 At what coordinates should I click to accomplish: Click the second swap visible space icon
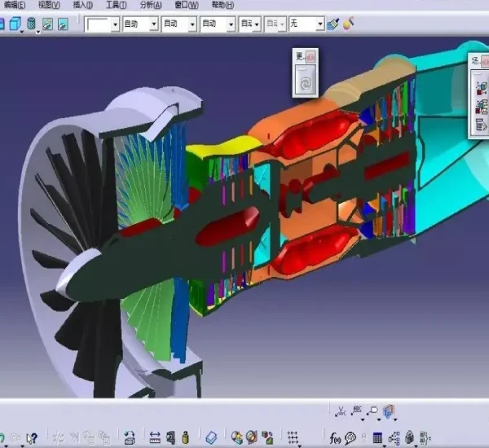[x=63, y=24]
